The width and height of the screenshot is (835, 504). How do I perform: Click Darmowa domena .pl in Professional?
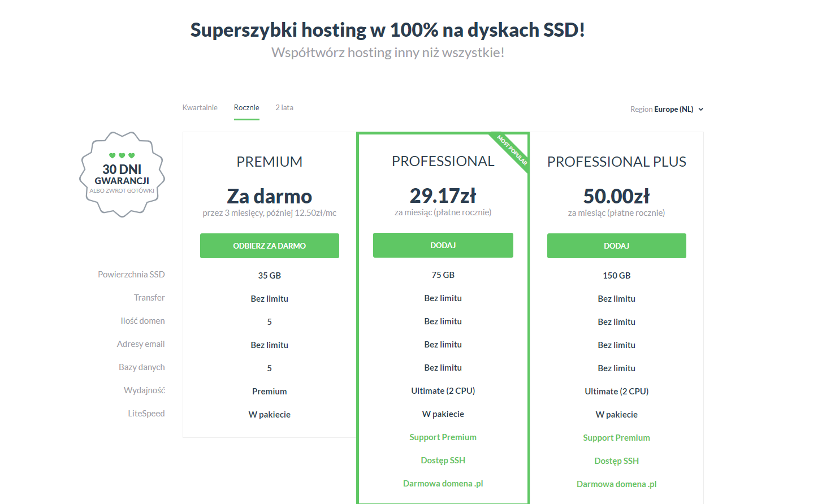coord(443,484)
